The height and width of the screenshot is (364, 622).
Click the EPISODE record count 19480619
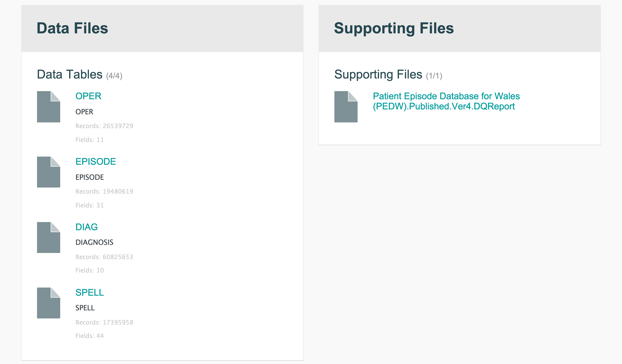(104, 191)
